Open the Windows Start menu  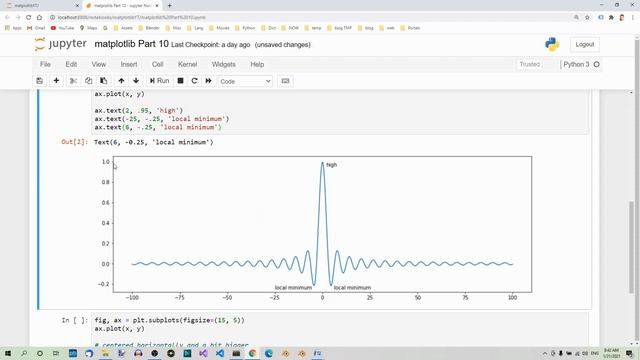point(8,353)
